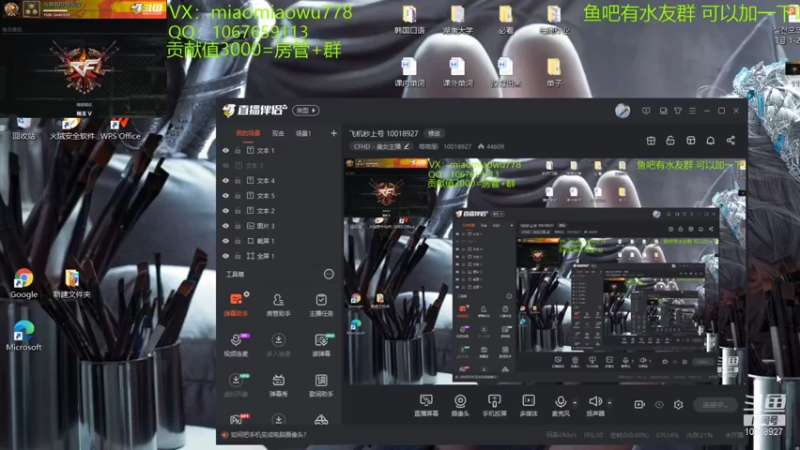Click the T-shirt skin icon
The height and width of the screenshot is (450, 800).
pos(678,111)
